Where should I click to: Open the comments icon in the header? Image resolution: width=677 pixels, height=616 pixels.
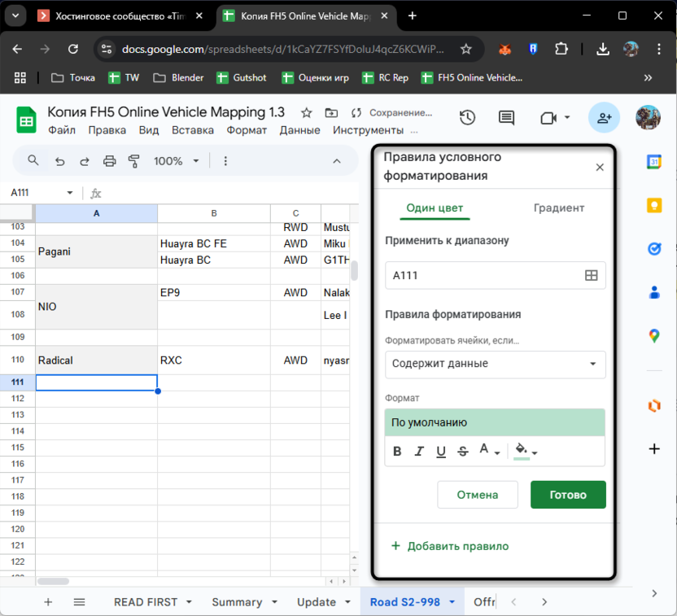506,118
